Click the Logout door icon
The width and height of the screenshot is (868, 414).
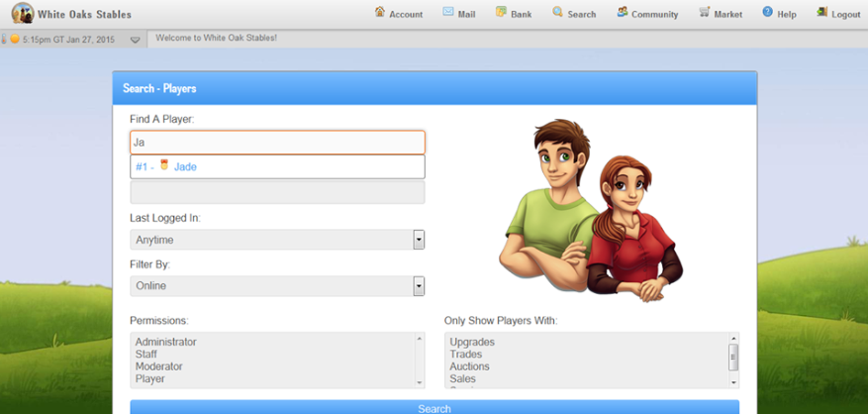pos(822,12)
